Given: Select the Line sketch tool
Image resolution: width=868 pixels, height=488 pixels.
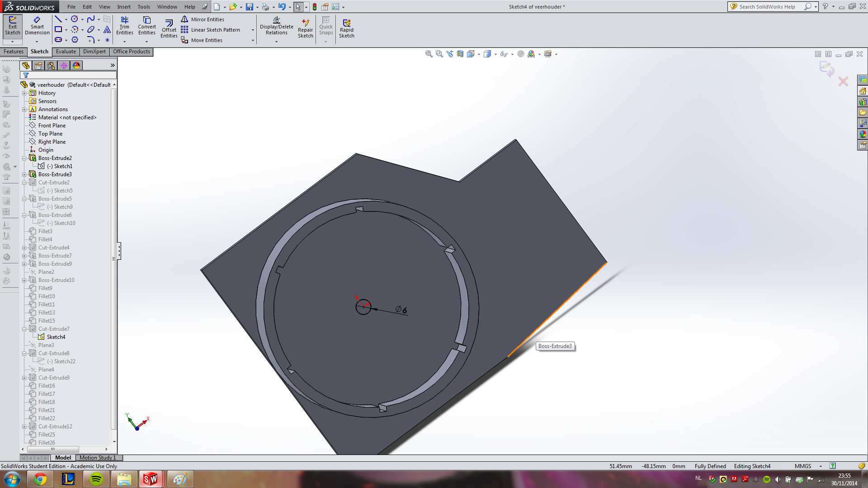Looking at the screenshot, I should [58, 19].
